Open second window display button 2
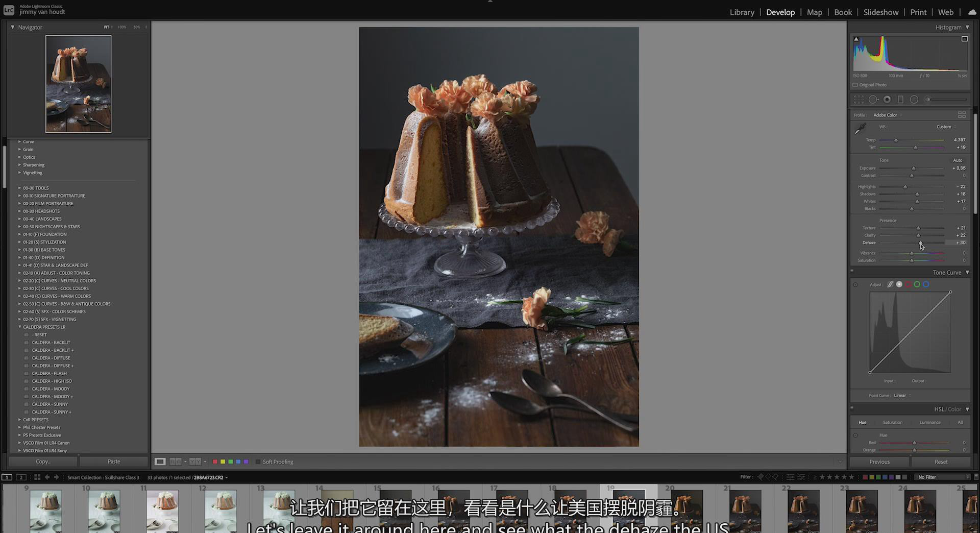Viewport: 980px width, 533px height. 21,477
